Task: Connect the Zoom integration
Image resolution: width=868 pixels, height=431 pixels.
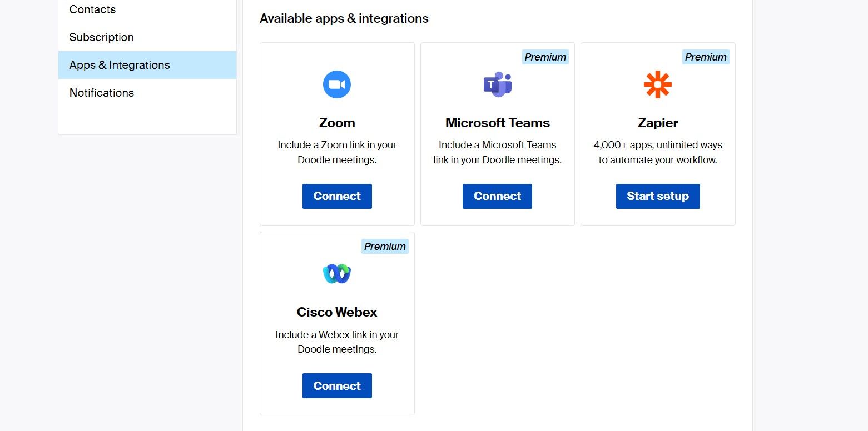Action: tap(337, 196)
